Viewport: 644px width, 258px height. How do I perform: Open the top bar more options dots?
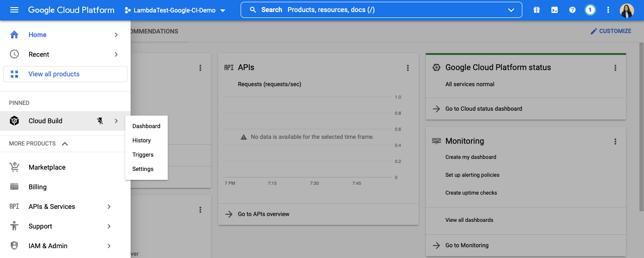click(608, 9)
